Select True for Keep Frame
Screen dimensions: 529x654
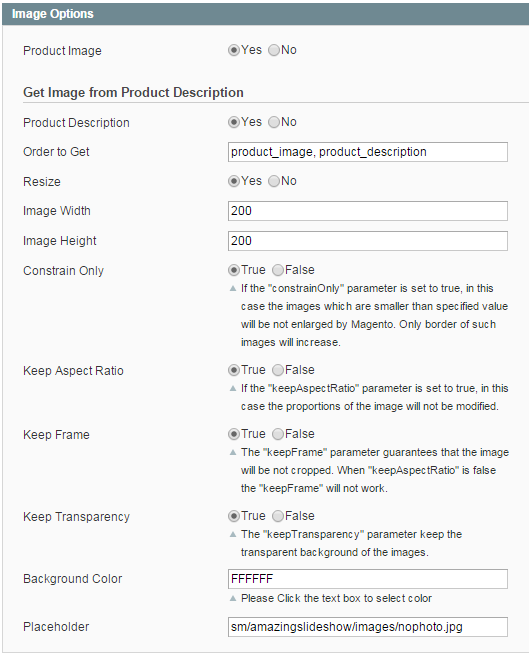[234, 434]
